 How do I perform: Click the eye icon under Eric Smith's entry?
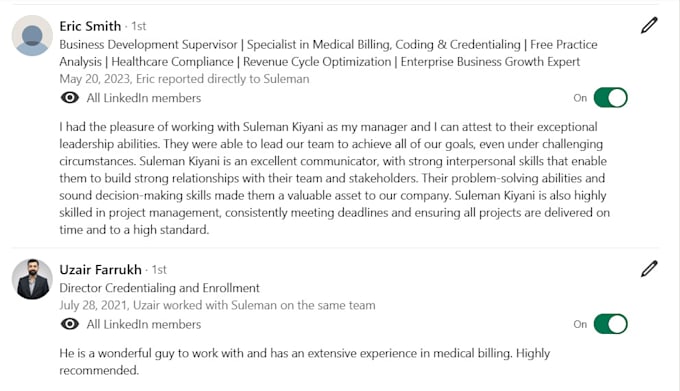click(69, 98)
